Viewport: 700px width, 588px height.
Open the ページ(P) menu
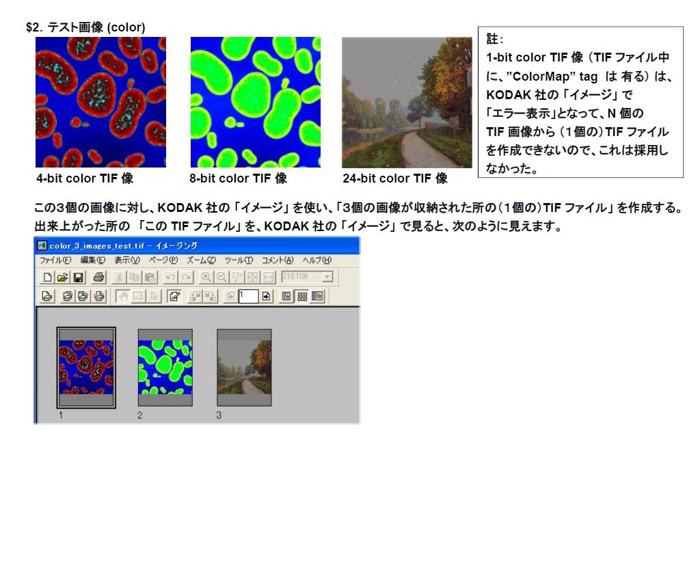[163, 260]
